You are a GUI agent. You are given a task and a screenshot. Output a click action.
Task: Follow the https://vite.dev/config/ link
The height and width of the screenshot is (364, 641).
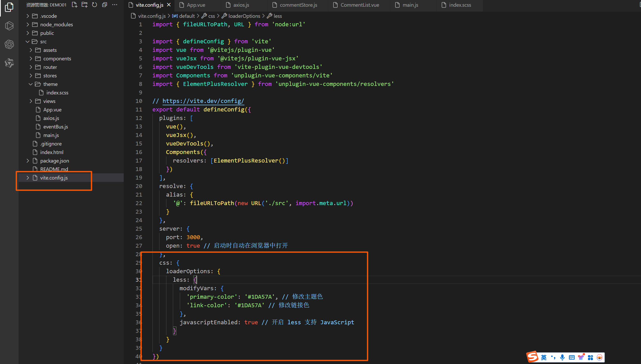203,101
